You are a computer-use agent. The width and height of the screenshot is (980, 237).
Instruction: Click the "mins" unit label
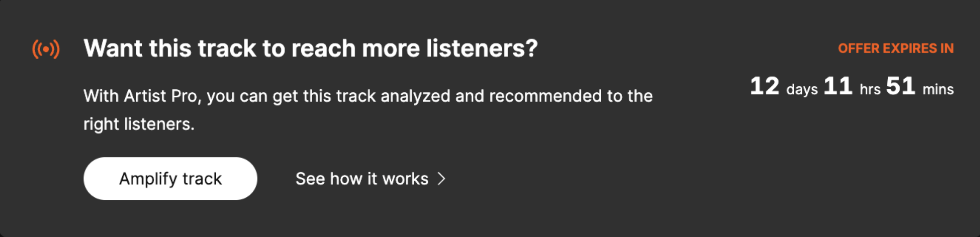click(x=938, y=89)
